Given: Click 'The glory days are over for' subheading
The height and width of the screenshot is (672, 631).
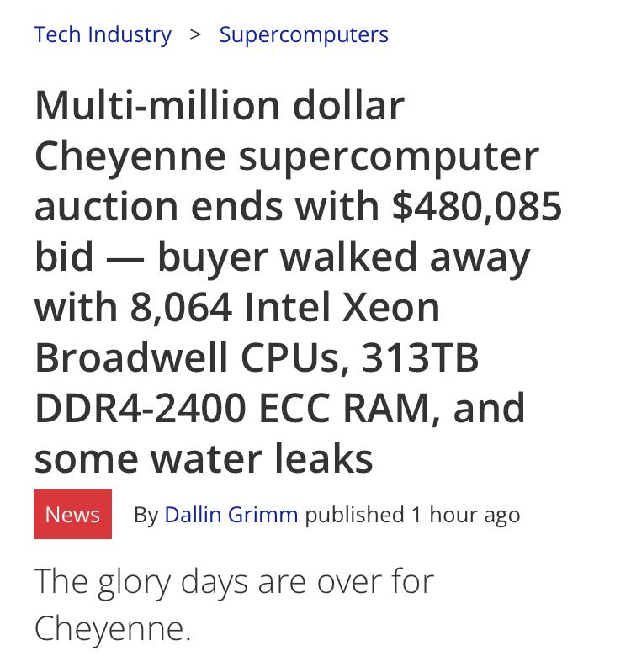Looking at the screenshot, I should [234, 582].
